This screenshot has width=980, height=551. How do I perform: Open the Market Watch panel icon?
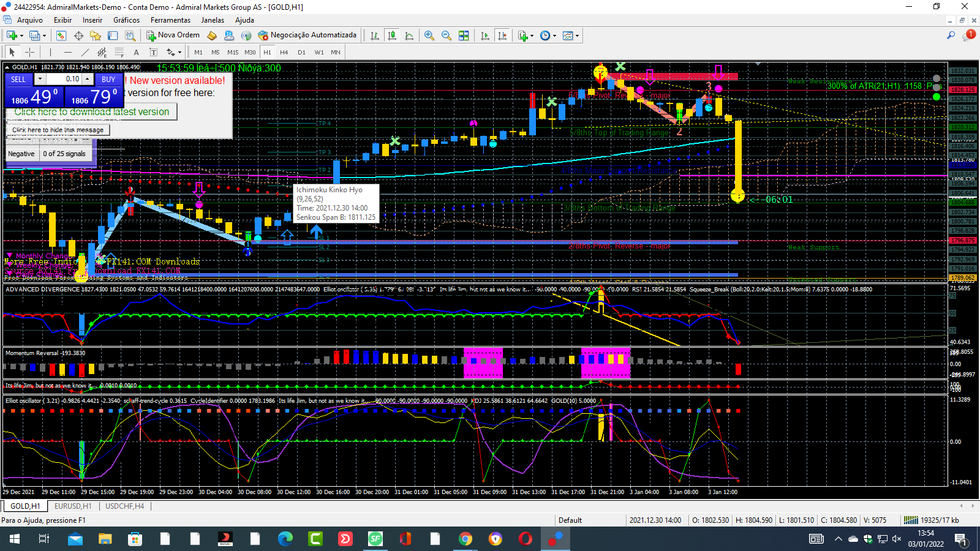[x=61, y=36]
